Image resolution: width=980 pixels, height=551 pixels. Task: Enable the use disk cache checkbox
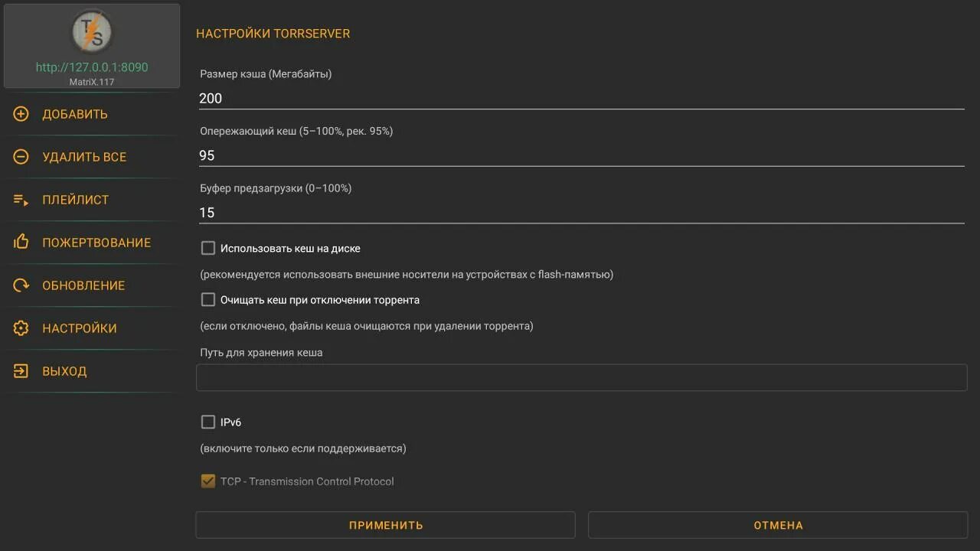(x=208, y=248)
